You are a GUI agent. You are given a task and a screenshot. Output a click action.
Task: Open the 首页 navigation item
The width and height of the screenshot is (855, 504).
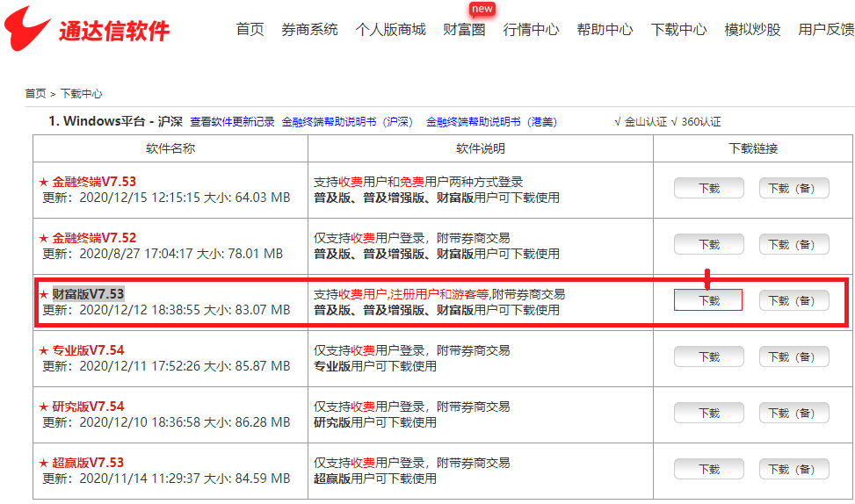250,30
